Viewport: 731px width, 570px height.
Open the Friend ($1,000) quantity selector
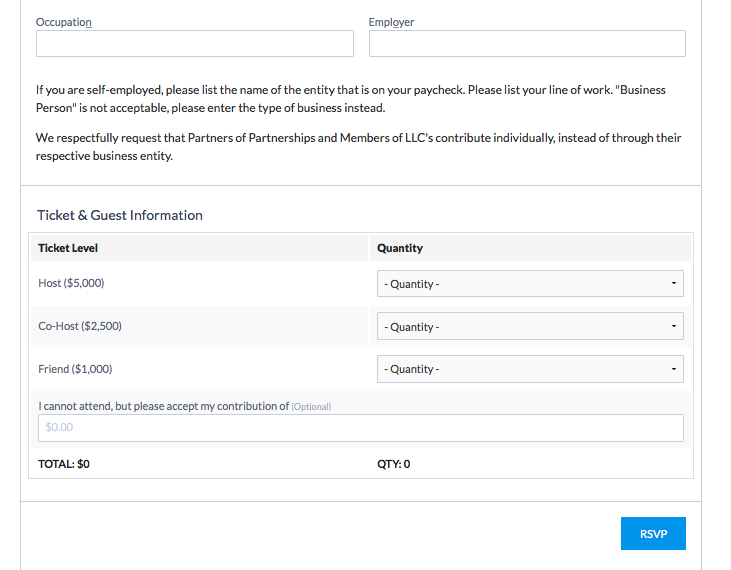(x=530, y=369)
